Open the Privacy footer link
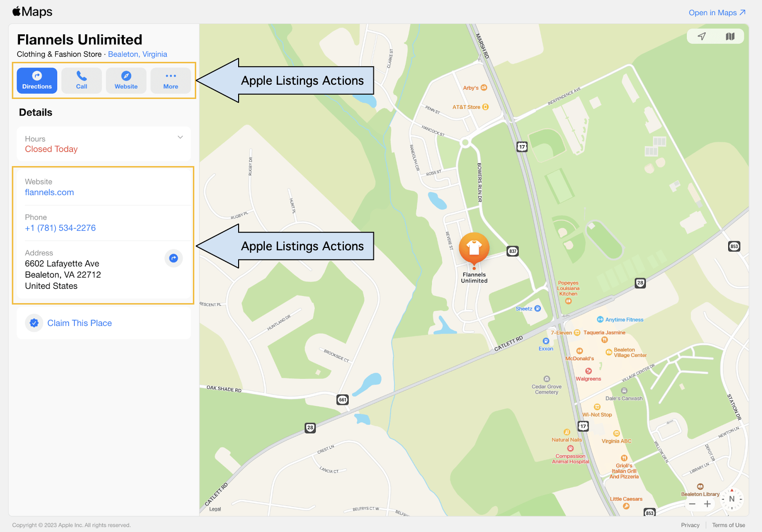This screenshot has height=532, width=762. (x=690, y=525)
